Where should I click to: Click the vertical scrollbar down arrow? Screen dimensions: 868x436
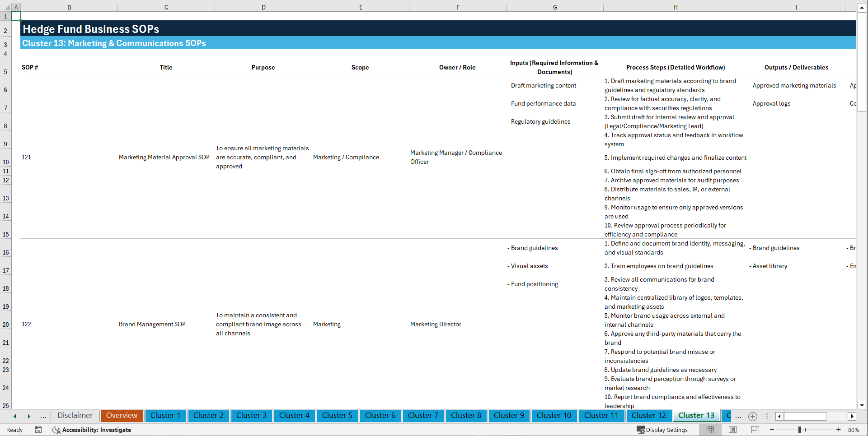click(x=862, y=405)
